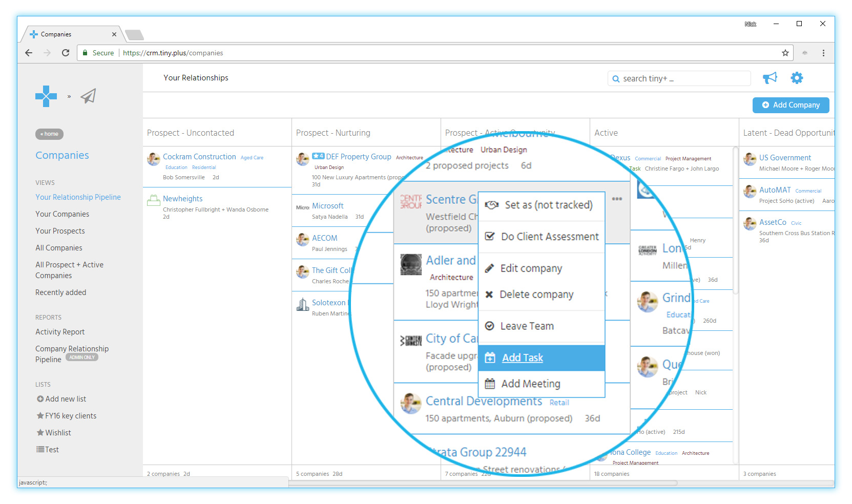Image resolution: width=852 pixels, height=504 pixels.
Task: Click the Add Company button
Action: [791, 105]
